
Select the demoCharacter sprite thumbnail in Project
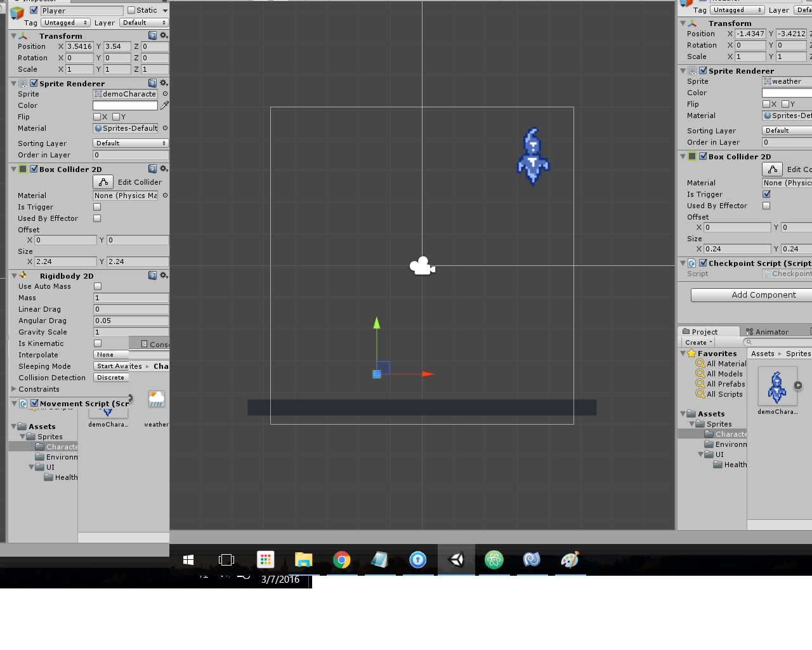coord(777,387)
